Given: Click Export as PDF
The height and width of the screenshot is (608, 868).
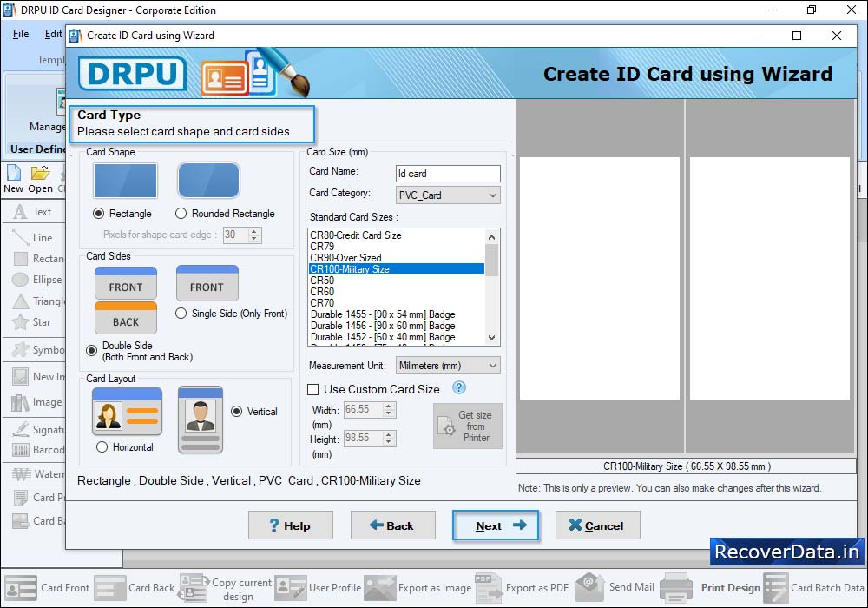Looking at the screenshot, I should point(522,588).
